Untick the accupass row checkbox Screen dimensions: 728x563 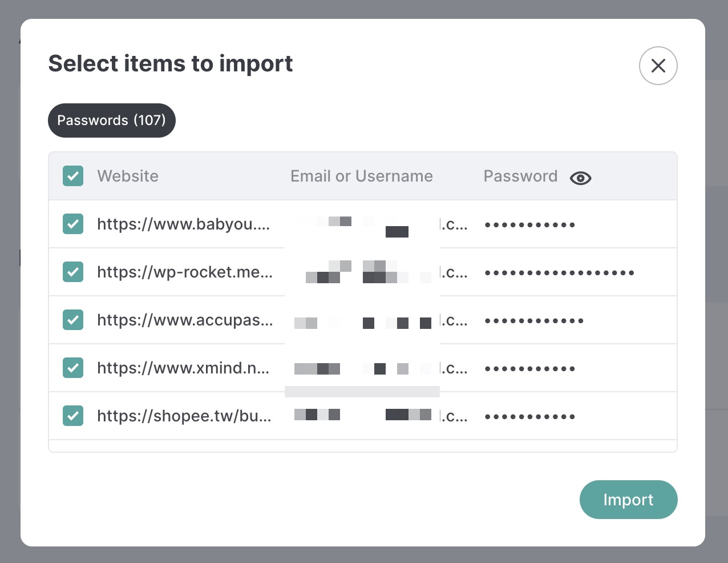click(73, 320)
